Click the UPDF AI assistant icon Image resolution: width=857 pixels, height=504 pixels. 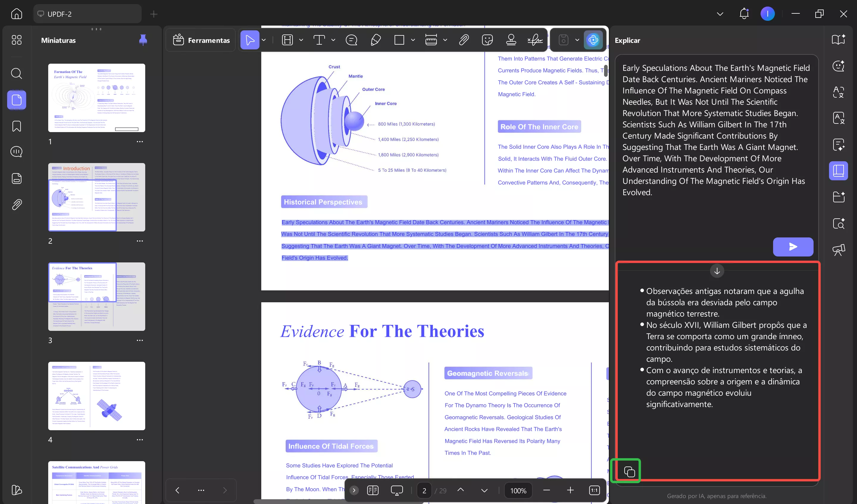click(x=593, y=40)
